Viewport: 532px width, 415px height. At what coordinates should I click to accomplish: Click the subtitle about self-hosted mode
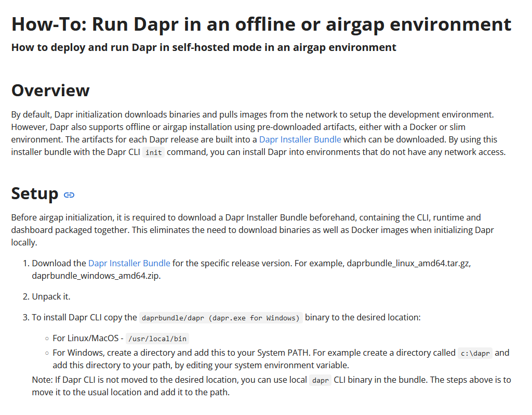pyautogui.click(x=204, y=47)
